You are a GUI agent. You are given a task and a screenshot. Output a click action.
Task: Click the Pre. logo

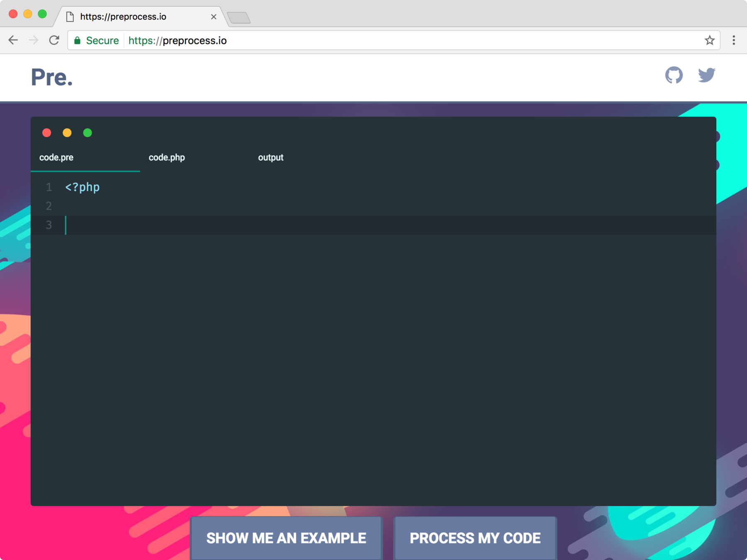(52, 77)
